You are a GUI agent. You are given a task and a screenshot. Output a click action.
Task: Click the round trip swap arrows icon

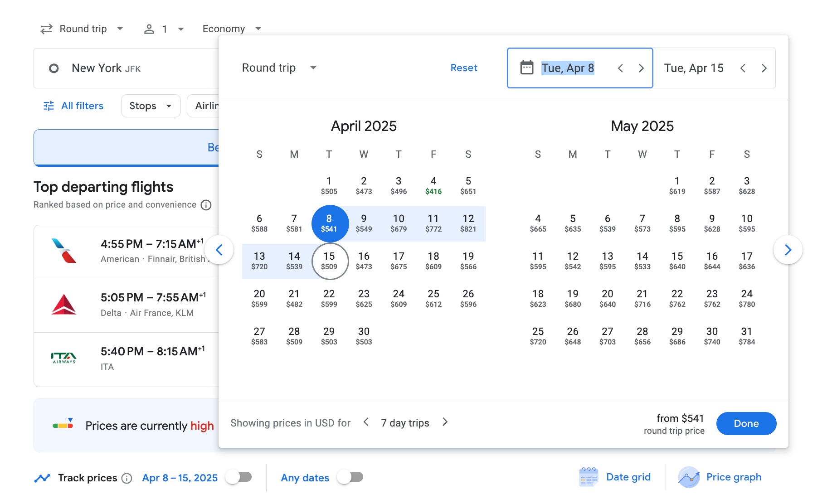46,28
